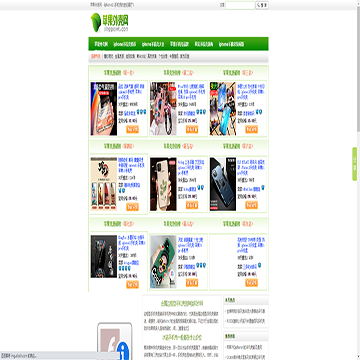
Task: Open the green side tab on right edge
Action: click(355, 164)
